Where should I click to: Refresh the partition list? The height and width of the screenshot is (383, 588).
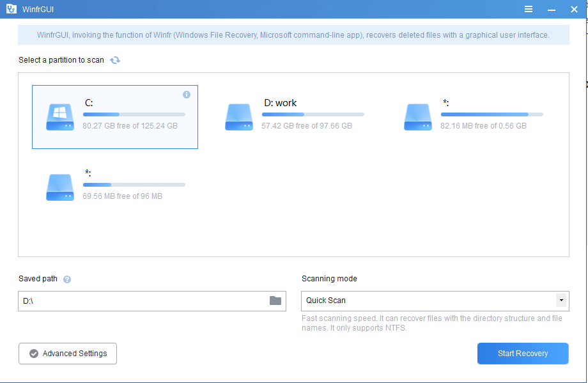click(115, 59)
